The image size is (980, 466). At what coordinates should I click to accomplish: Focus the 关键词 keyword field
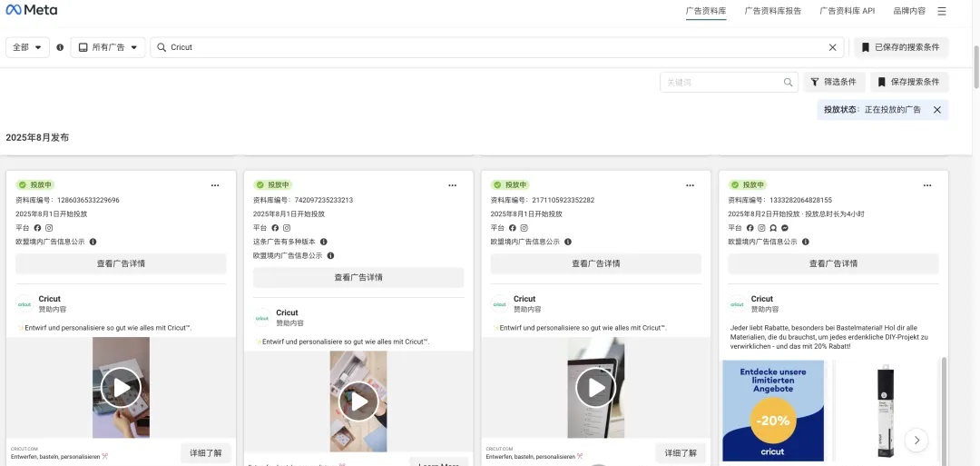tap(729, 82)
